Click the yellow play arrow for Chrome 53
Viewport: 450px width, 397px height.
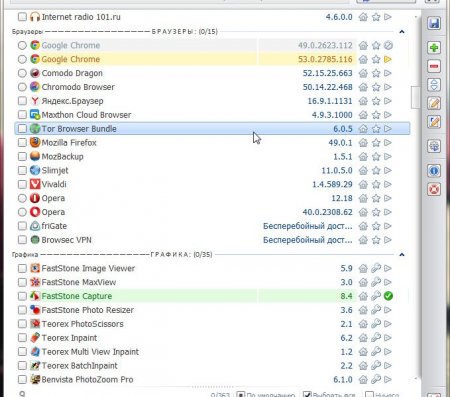click(x=388, y=59)
